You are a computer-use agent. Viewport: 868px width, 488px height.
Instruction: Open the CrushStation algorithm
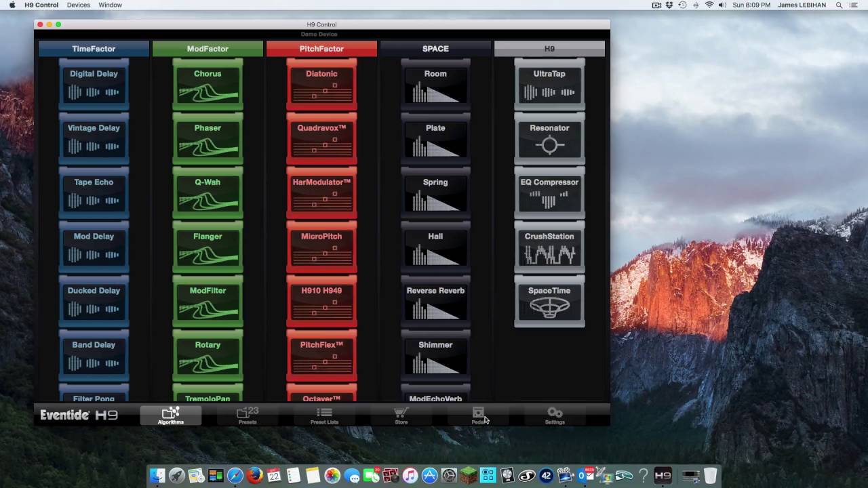point(549,247)
